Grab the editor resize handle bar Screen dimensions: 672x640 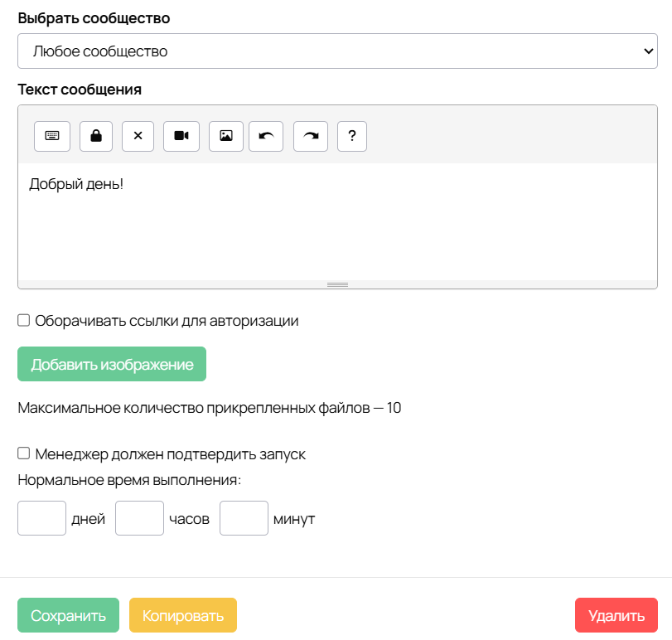[337, 284]
